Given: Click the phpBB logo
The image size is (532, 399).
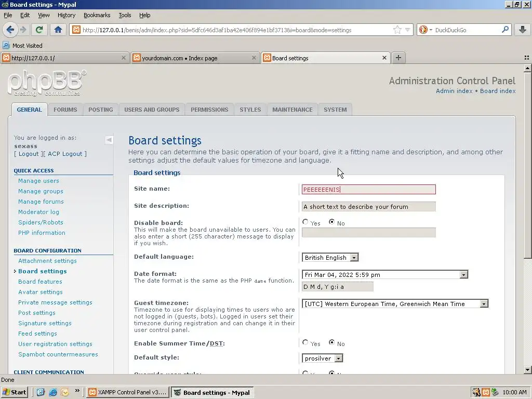Looking at the screenshot, I should click(x=47, y=83).
